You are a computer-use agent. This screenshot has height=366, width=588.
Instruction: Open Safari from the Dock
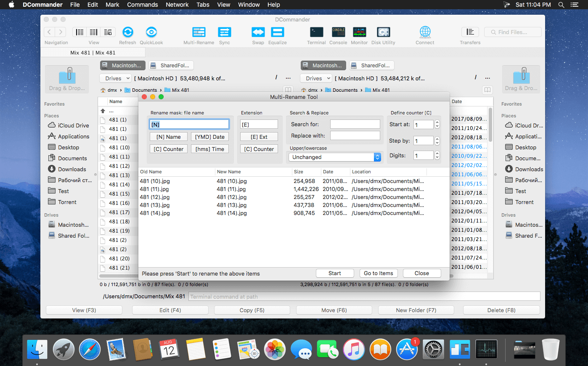90,349
